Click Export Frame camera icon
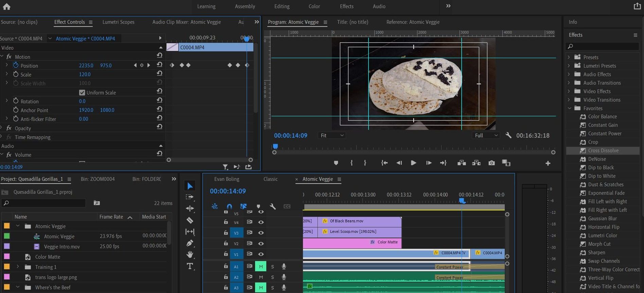This screenshot has height=293, width=644. [491, 163]
